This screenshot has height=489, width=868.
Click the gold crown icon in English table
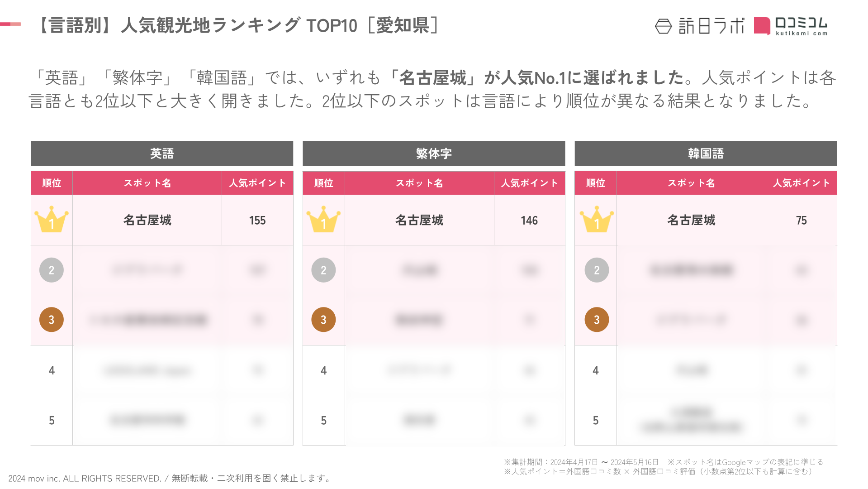[x=52, y=220]
